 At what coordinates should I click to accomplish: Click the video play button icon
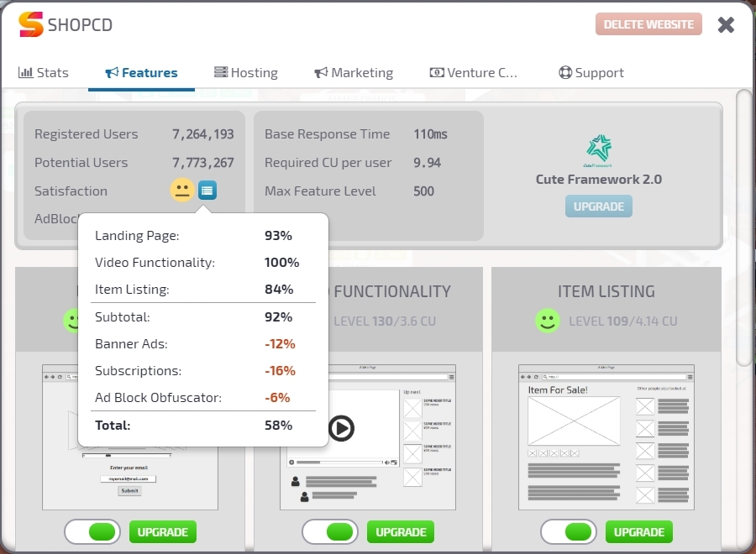point(340,429)
